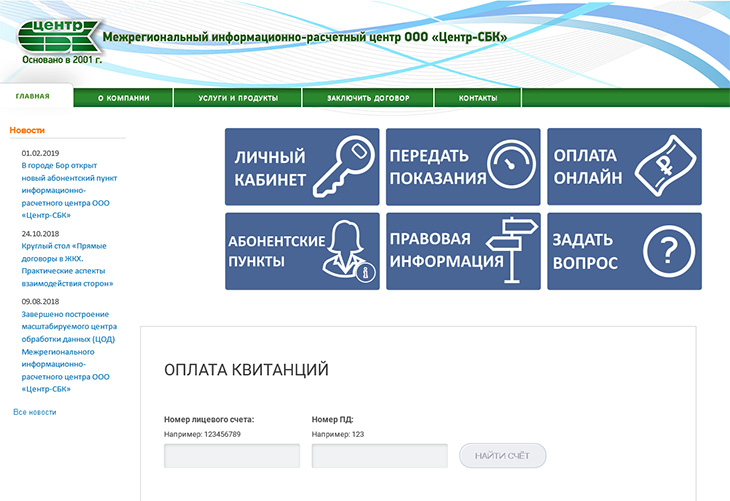Open news about new subscriber point in Бор
This screenshot has width=730, height=501.
(69, 190)
